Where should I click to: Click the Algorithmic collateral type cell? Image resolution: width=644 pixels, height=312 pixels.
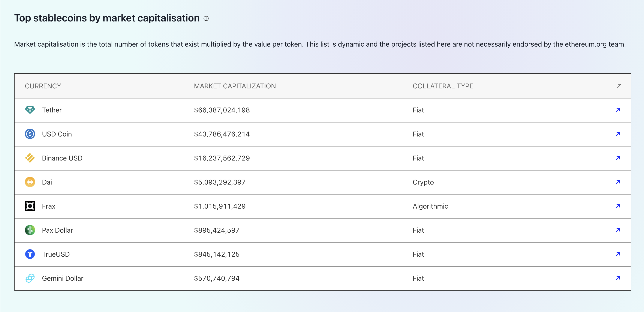[430, 206]
